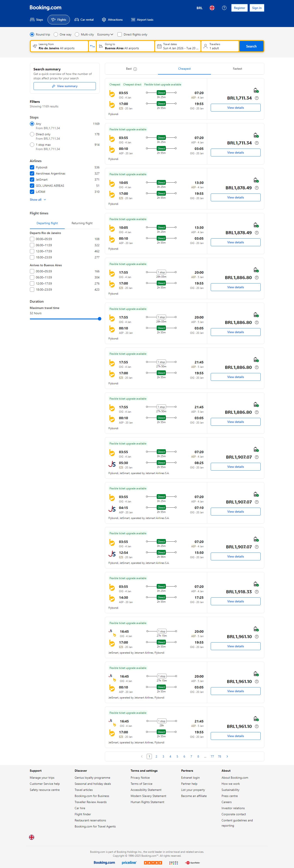This screenshot has width=294, height=868.
Task: Expand the airlines list with Show all
Action: 38,200
